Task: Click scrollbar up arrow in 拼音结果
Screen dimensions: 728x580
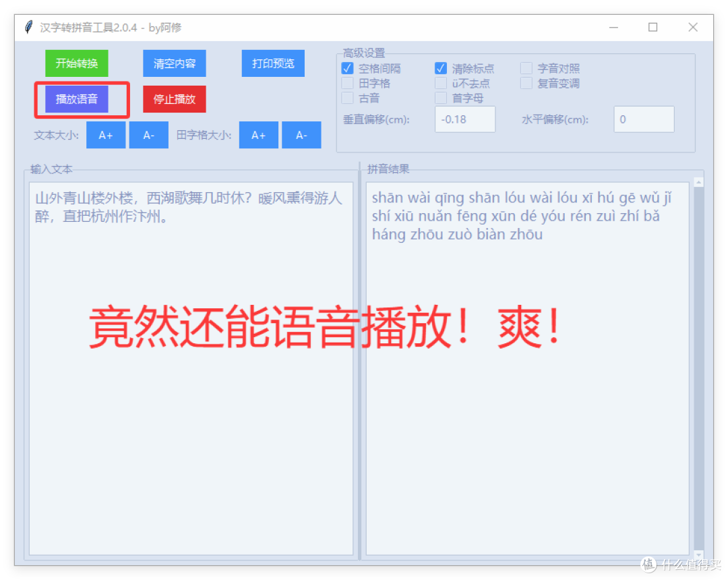Action: pyautogui.click(x=699, y=183)
